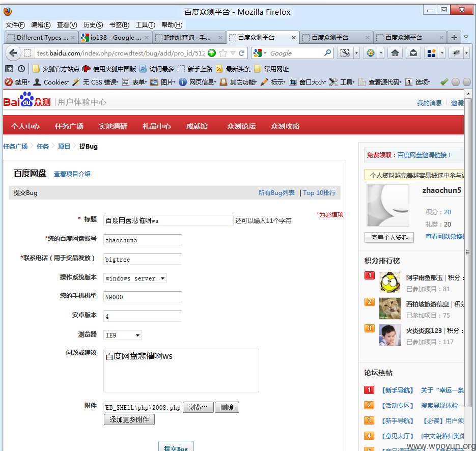Close the Different Types tab
476x451 pixels.
click(73, 38)
